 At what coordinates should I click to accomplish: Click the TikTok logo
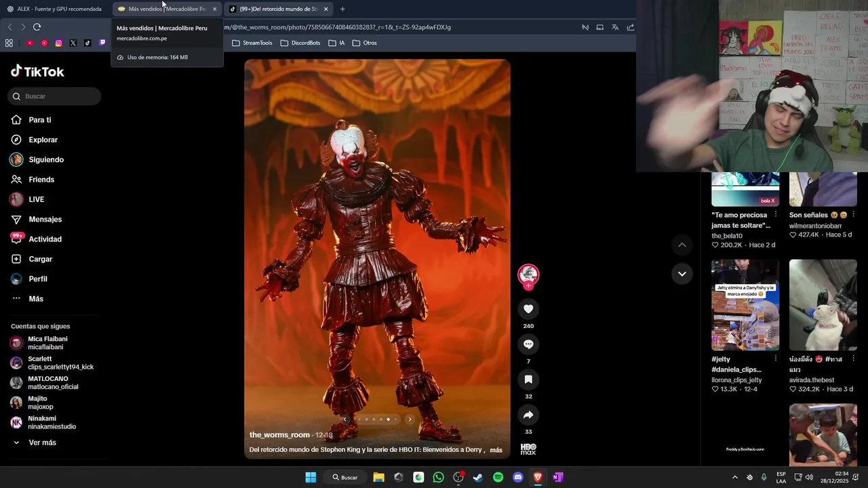(37, 71)
